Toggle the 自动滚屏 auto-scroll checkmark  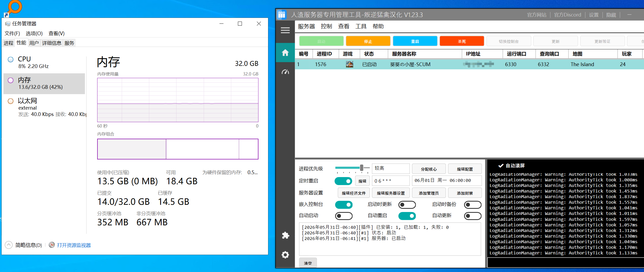click(x=501, y=166)
